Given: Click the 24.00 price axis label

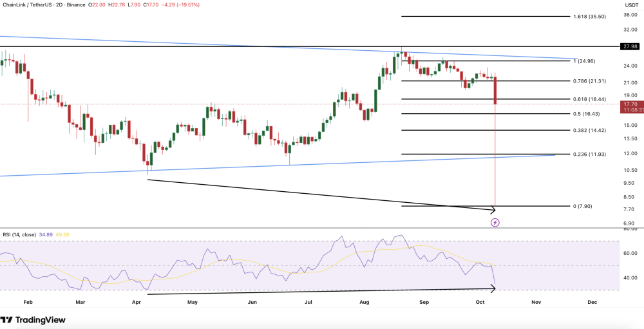Looking at the screenshot, I should coord(630,66).
